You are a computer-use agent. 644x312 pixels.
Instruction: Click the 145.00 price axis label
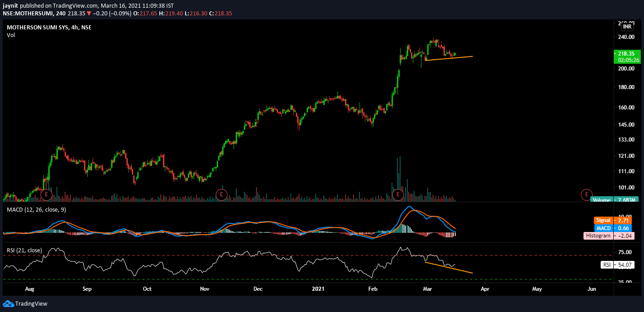pos(626,125)
